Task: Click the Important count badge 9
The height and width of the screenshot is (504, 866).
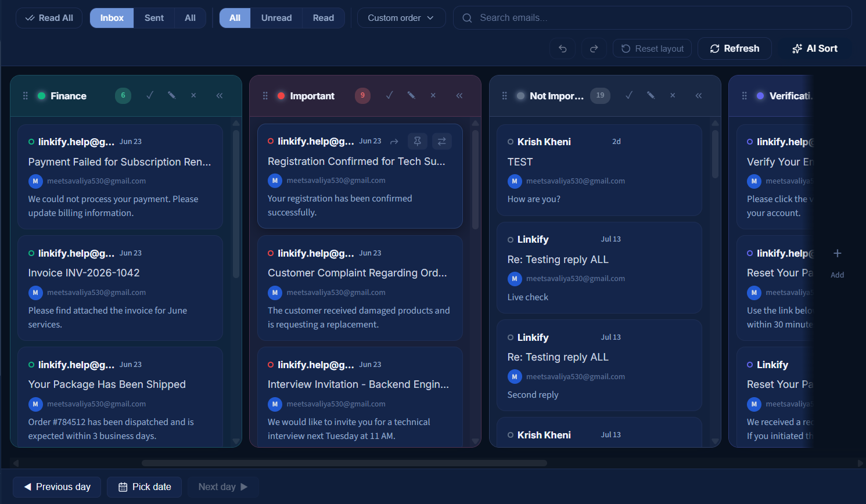Action: (362, 95)
